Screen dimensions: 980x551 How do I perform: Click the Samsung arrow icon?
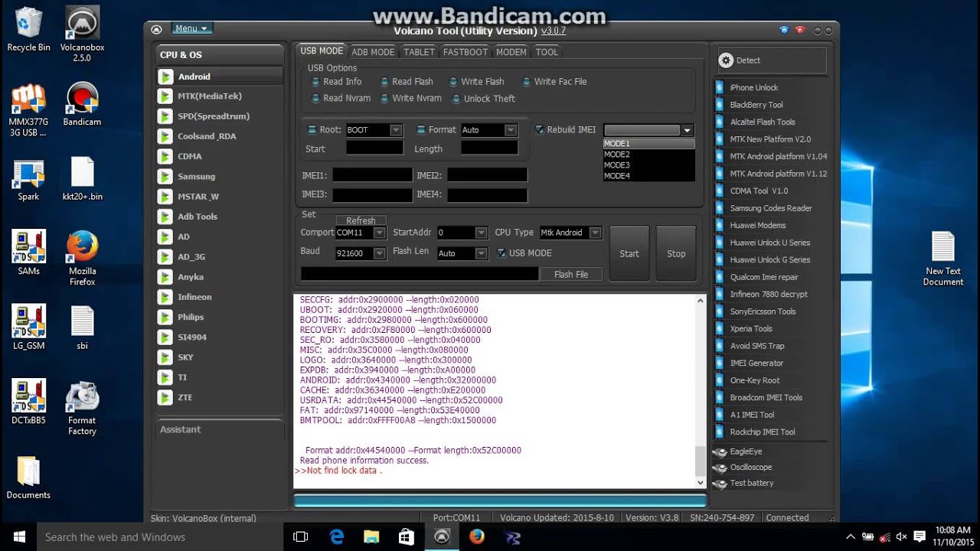click(165, 177)
